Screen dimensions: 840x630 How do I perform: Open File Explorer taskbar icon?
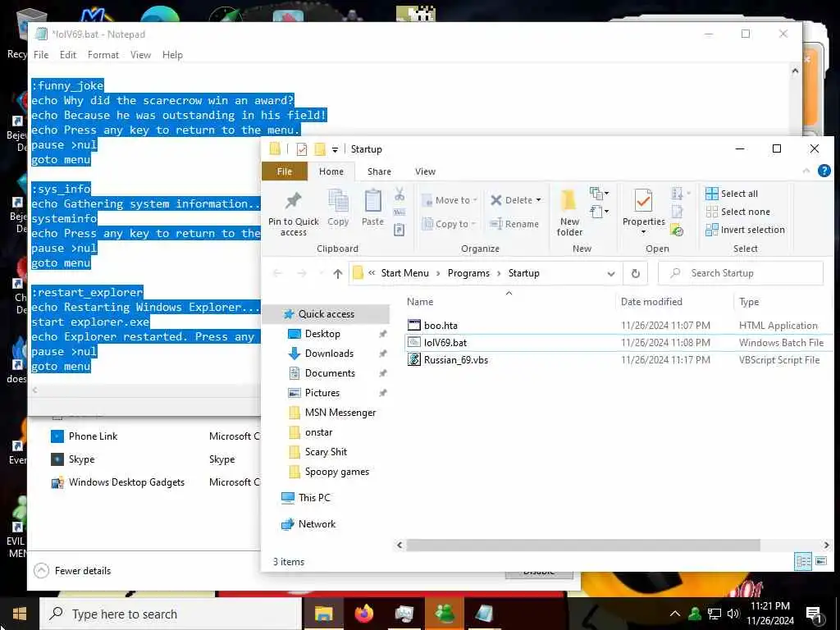[x=323, y=614]
